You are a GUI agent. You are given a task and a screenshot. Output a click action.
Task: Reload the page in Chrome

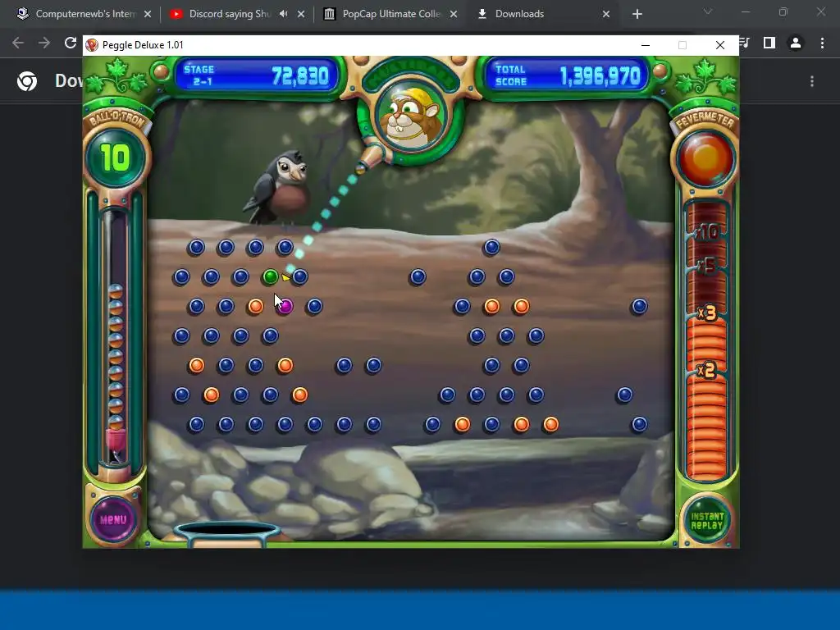tap(71, 43)
